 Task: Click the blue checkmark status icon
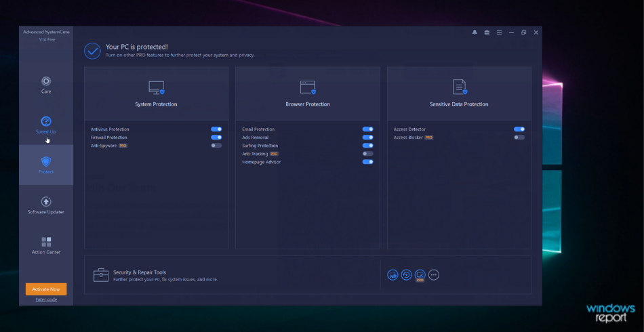coord(92,51)
